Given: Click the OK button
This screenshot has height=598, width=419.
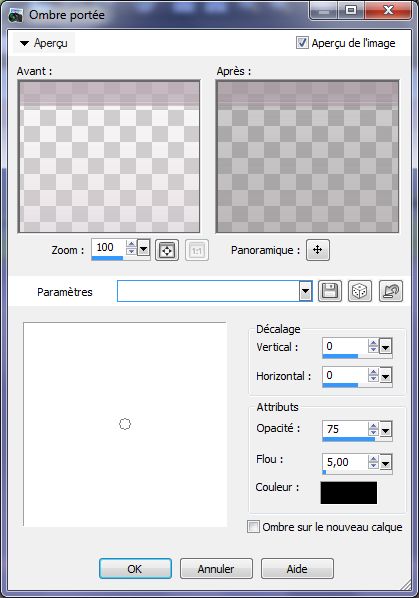Looking at the screenshot, I should click(135, 569).
